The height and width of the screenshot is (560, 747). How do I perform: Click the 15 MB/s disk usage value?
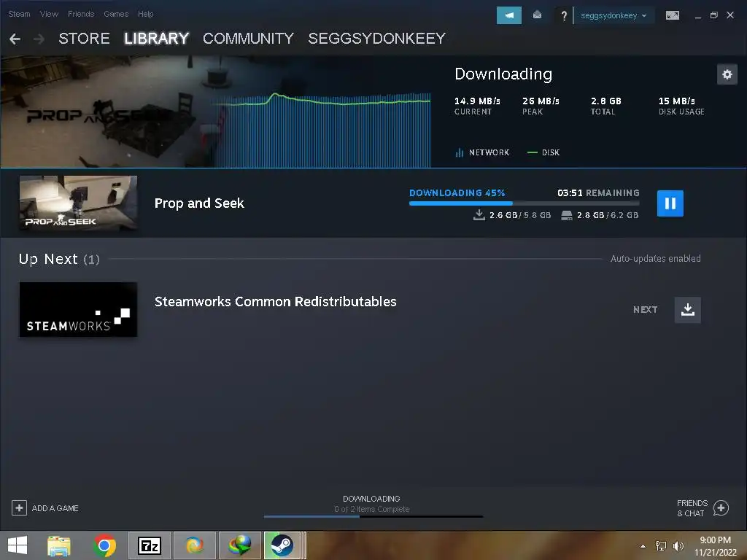[x=676, y=101]
